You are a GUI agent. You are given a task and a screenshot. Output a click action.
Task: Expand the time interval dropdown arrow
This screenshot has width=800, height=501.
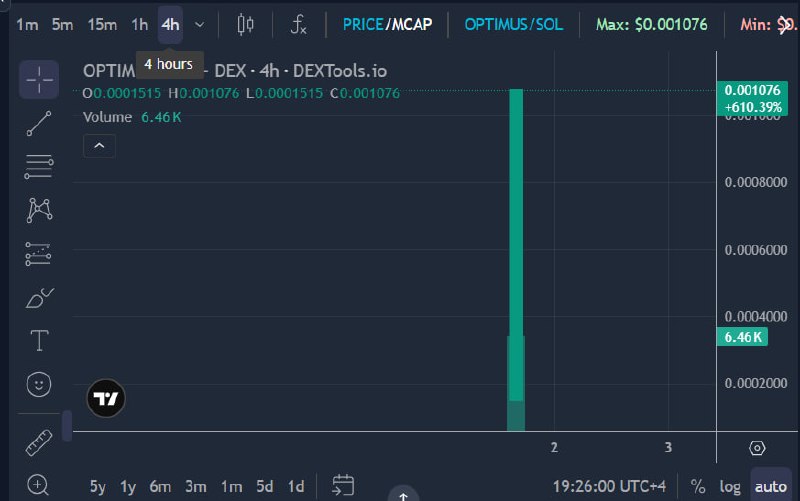[199, 24]
